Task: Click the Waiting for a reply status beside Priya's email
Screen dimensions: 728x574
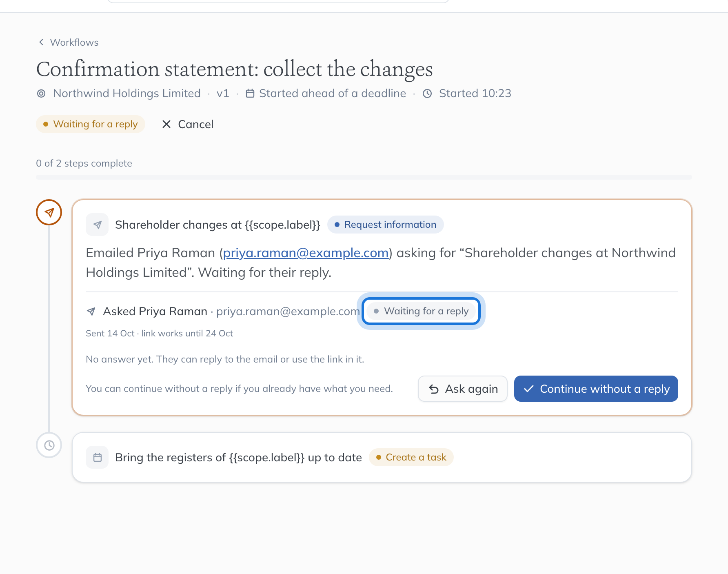Action: pos(421,311)
